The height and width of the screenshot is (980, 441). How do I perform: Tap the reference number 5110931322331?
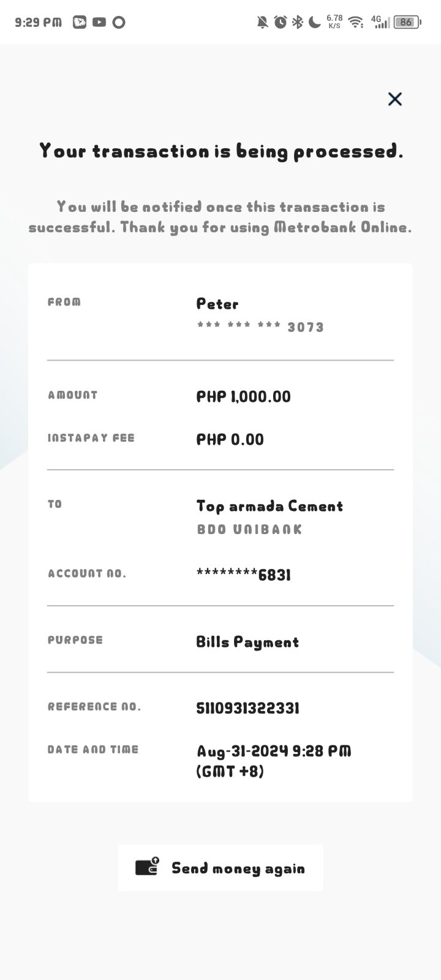pos(247,708)
